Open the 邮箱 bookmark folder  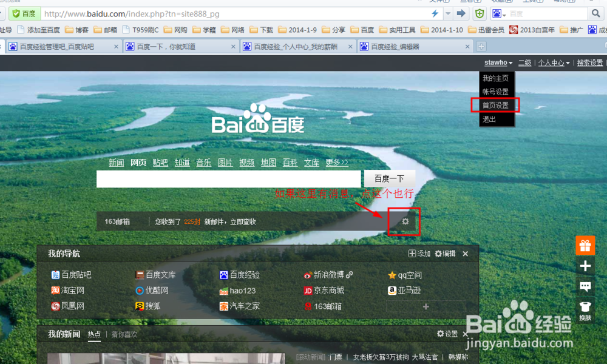(105, 30)
